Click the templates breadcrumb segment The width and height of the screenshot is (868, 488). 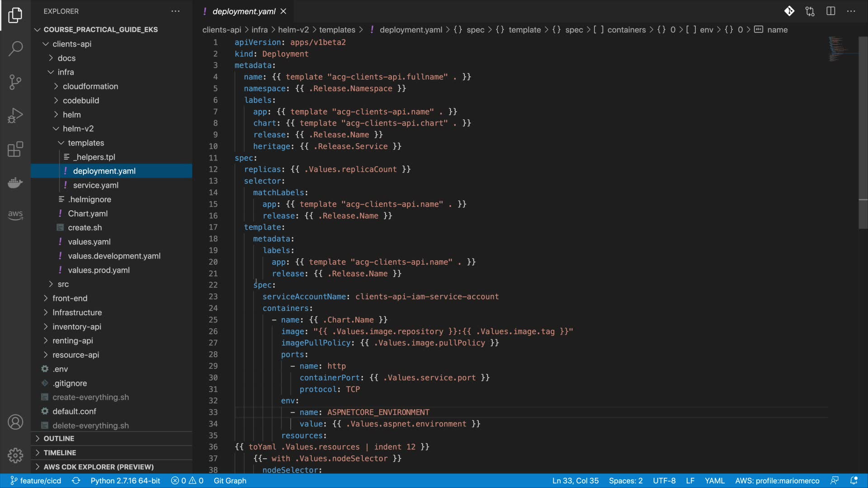coord(337,30)
